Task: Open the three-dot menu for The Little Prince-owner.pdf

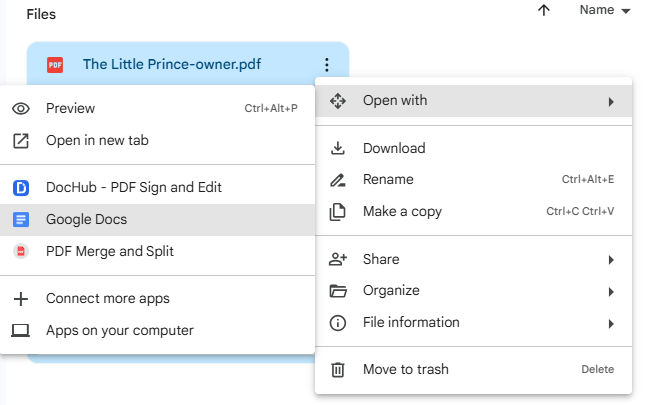Action: click(327, 65)
